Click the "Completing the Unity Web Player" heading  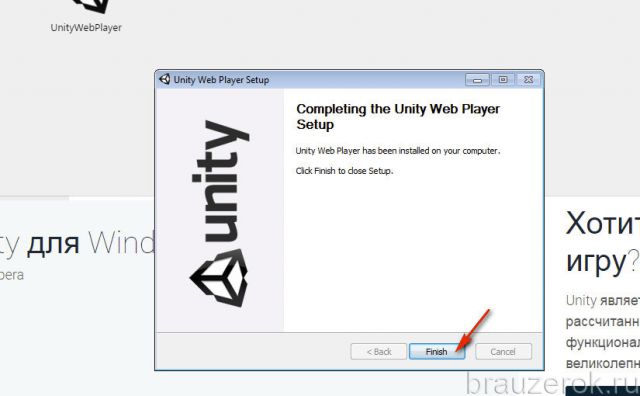click(x=398, y=109)
